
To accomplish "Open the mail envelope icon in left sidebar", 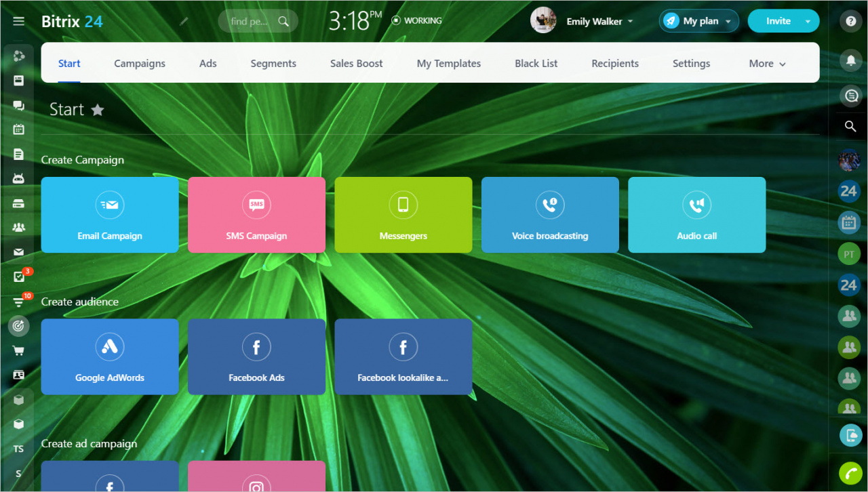I will [19, 252].
